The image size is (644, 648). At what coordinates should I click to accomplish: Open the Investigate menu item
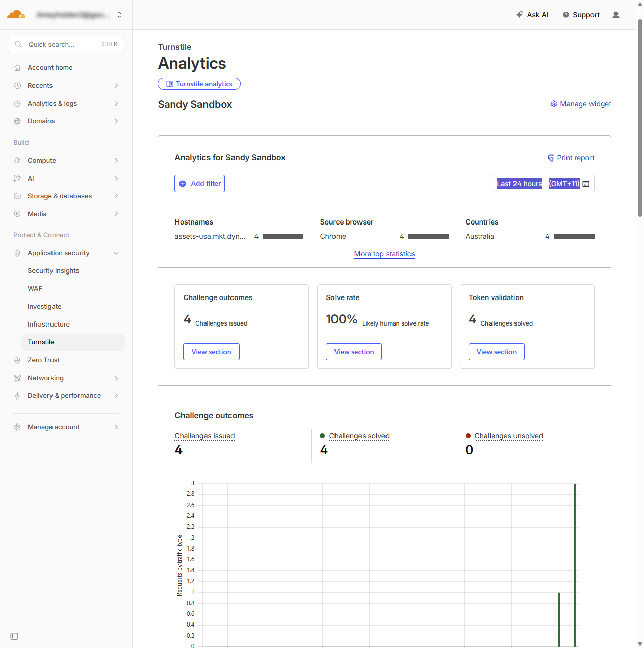[73, 307]
